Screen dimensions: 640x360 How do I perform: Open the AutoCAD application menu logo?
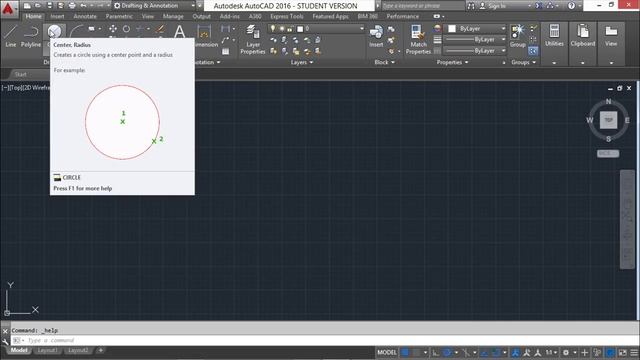click(x=8, y=8)
